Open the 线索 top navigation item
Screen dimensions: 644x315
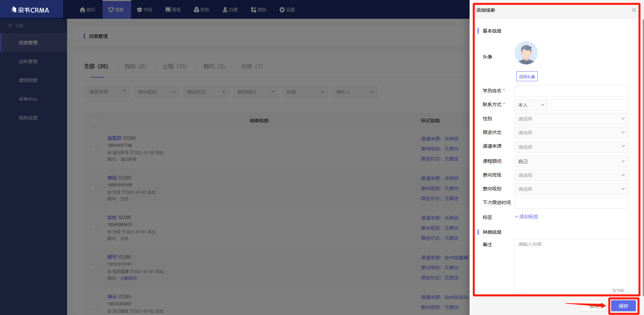pyautogui.click(x=116, y=10)
